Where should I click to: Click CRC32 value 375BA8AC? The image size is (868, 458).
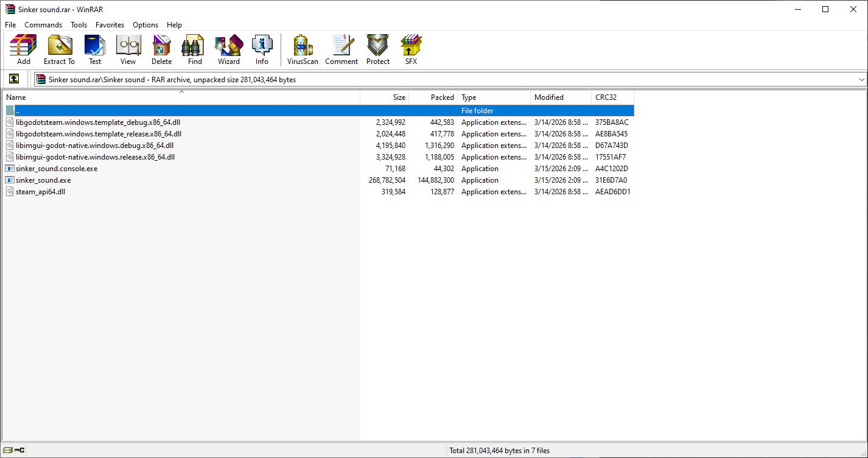click(x=612, y=122)
